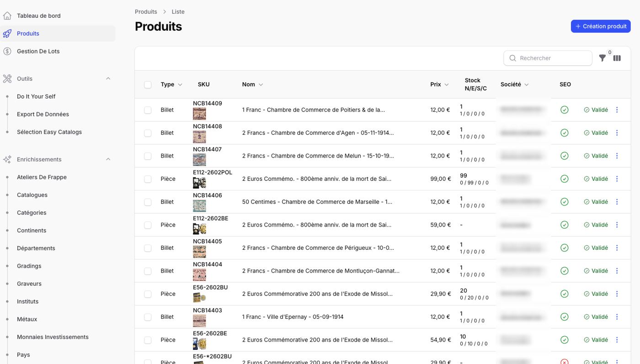Screen dimensions: 640x364
Task: Click the rocket icon beside Produits
Action: pyautogui.click(x=7, y=33)
